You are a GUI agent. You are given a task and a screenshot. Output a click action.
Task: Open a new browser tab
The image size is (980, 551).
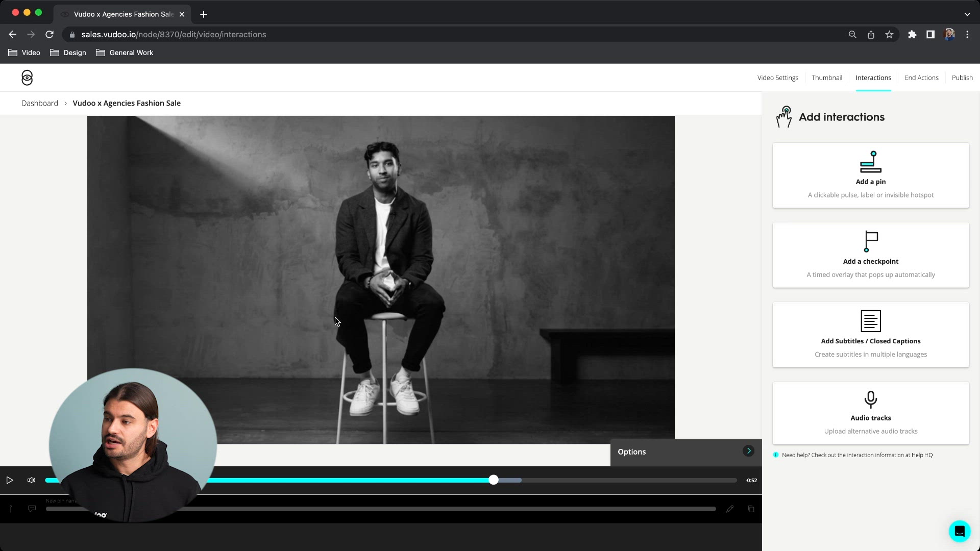click(204, 14)
